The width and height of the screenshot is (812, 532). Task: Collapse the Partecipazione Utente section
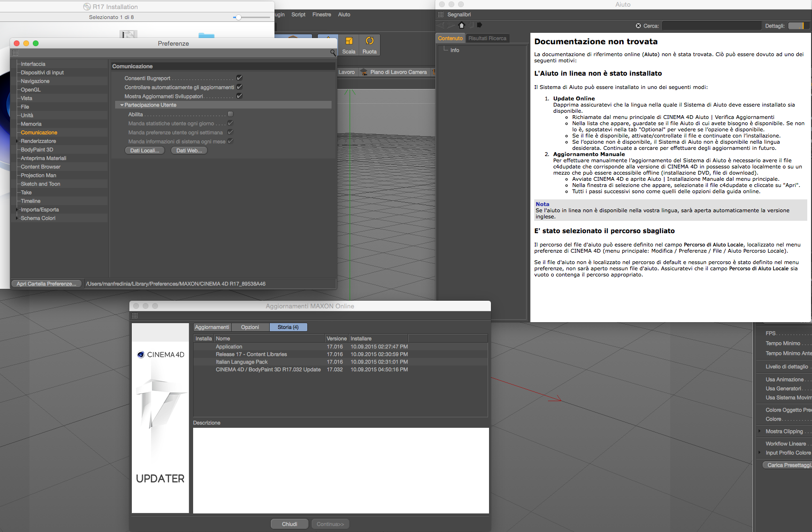point(122,105)
